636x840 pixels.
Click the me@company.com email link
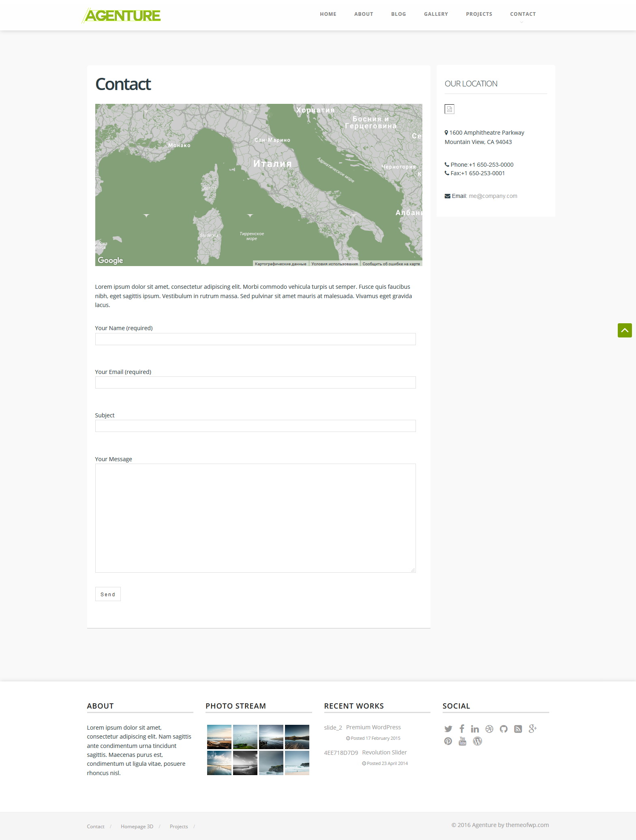coord(493,196)
